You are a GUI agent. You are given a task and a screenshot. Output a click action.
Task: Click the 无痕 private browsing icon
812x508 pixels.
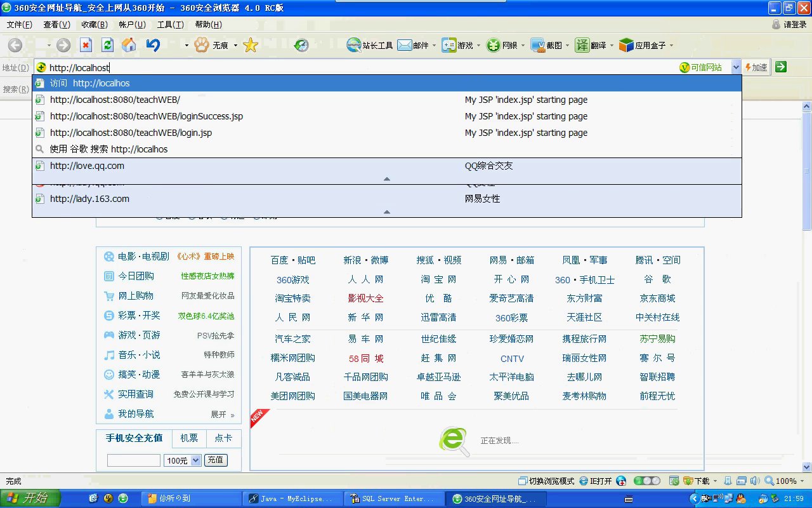tap(202, 45)
